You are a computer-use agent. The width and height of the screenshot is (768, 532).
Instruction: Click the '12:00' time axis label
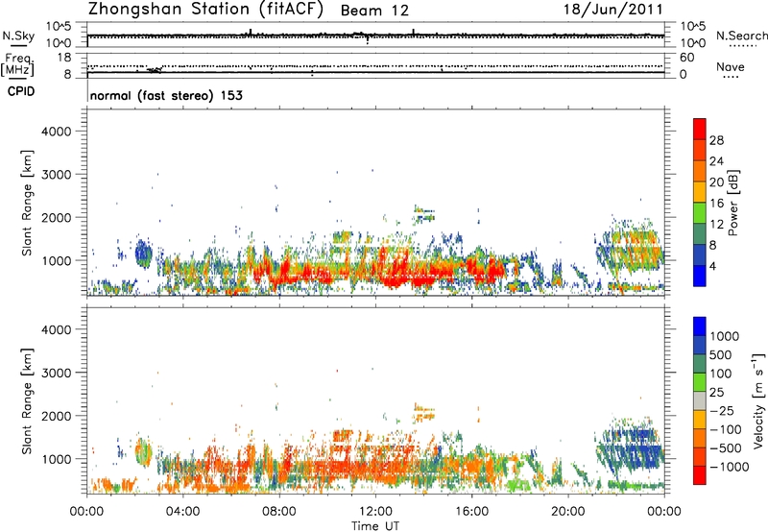point(375,512)
